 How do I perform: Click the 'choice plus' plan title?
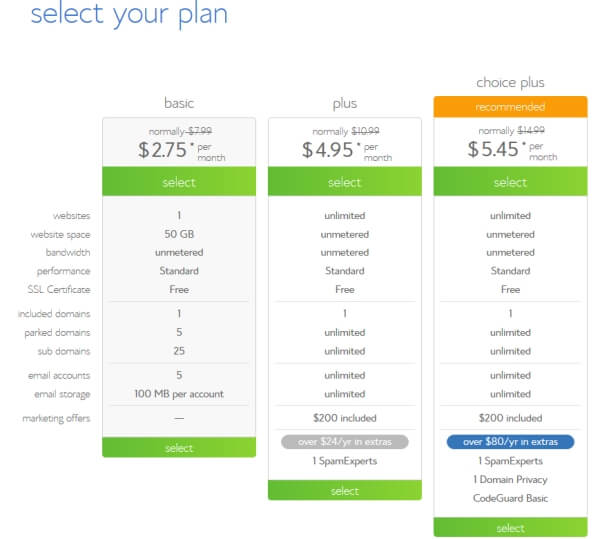point(510,82)
